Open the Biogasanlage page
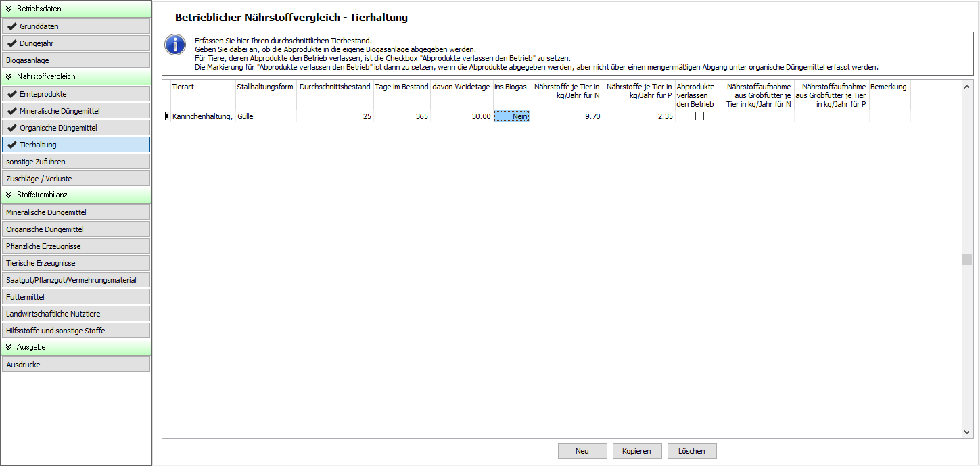The width and height of the screenshot is (980, 466). [x=76, y=60]
